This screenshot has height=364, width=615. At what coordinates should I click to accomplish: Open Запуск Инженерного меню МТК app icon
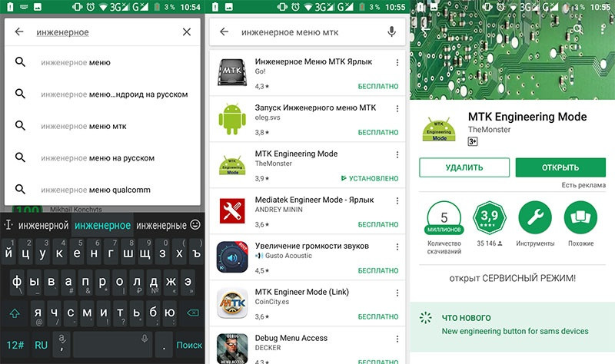[232, 119]
